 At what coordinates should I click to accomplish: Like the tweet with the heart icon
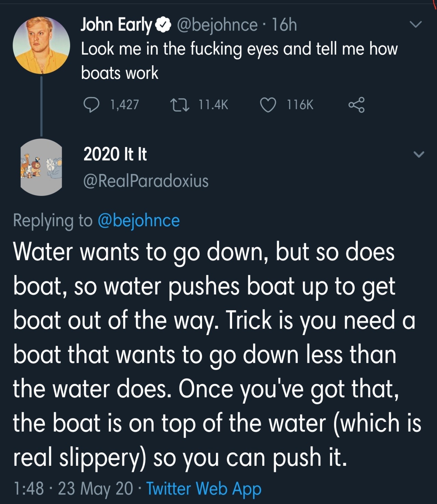[x=268, y=105]
